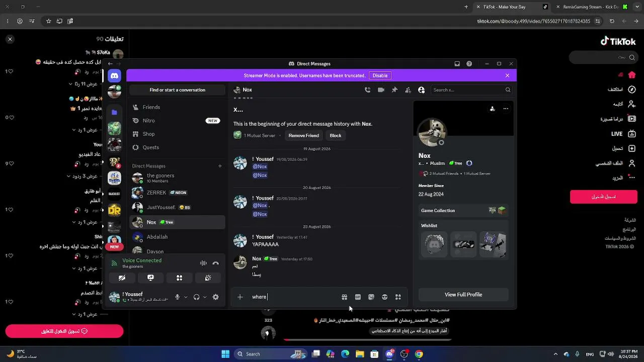The height and width of the screenshot is (362, 644).
Task: Create a new DM with plus icon
Action: pyautogui.click(x=220, y=166)
